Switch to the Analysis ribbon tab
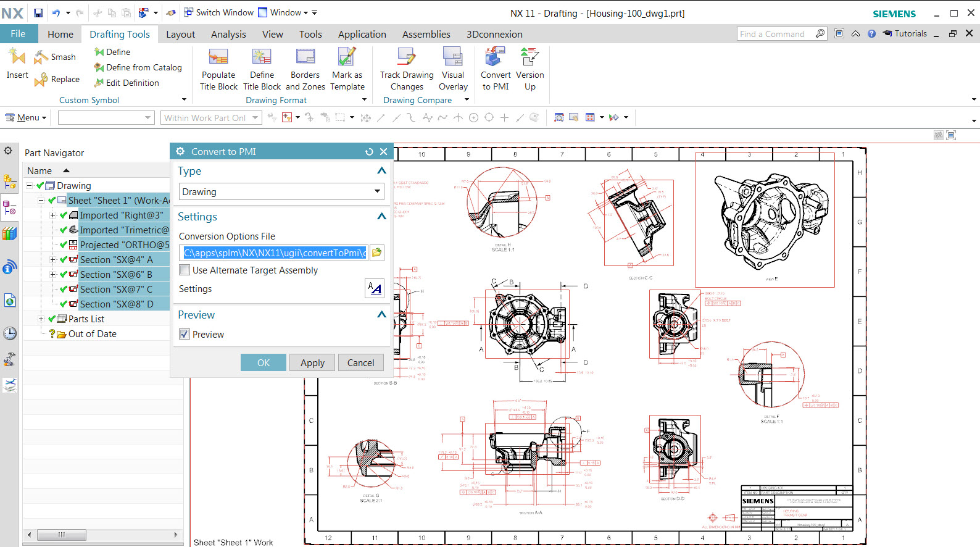 [228, 35]
